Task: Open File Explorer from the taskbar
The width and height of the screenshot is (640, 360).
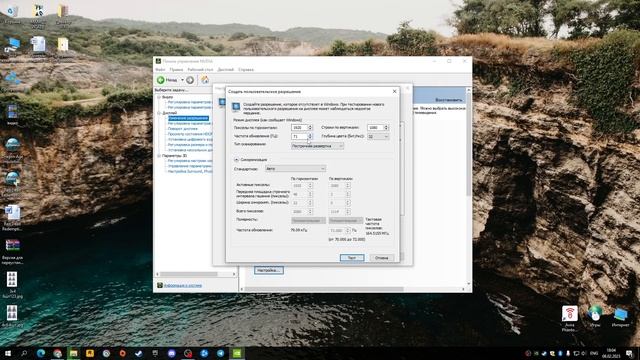Action: pyautogui.click(x=73, y=353)
